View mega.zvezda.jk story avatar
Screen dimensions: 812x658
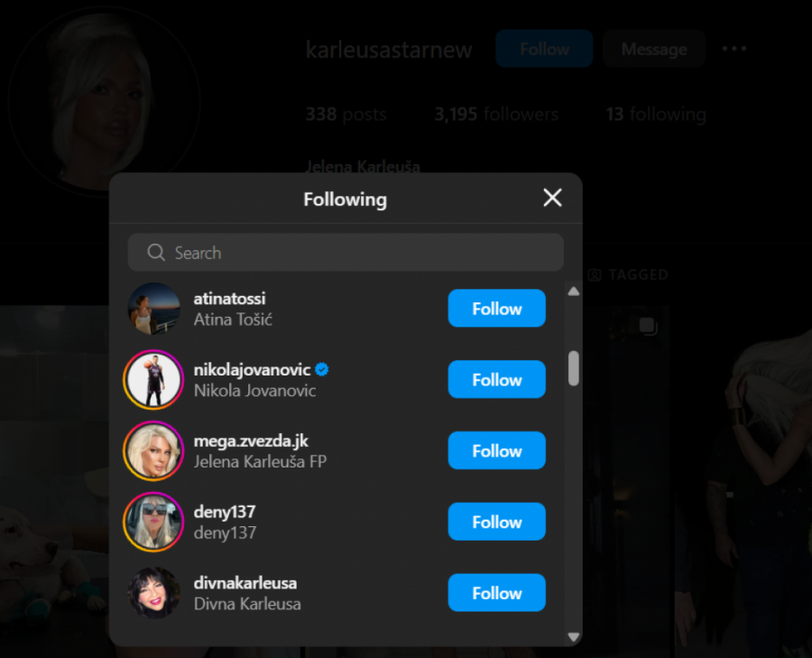click(x=153, y=450)
